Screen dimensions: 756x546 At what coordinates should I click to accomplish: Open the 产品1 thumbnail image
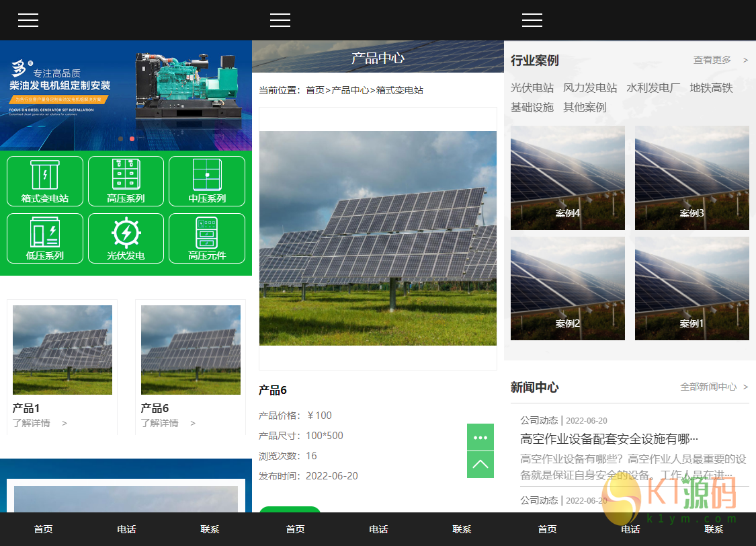(x=62, y=350)
